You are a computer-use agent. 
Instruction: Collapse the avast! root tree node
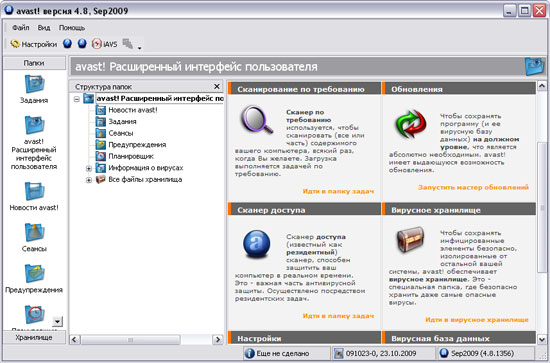tap(77, 99)
